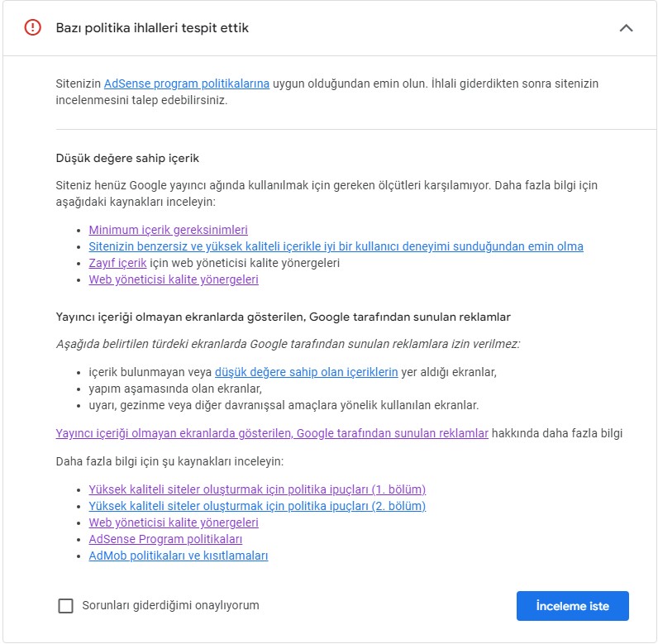Tick the square checkbox confirming issues are fixed
This screenshot has height=644, width=658.
click(65, 606)
